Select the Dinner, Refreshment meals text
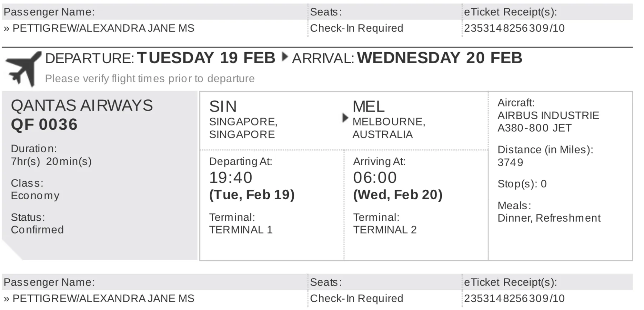The width and height of the screenshot is (644, 310). pyautogui.click(x=549, y=218)
